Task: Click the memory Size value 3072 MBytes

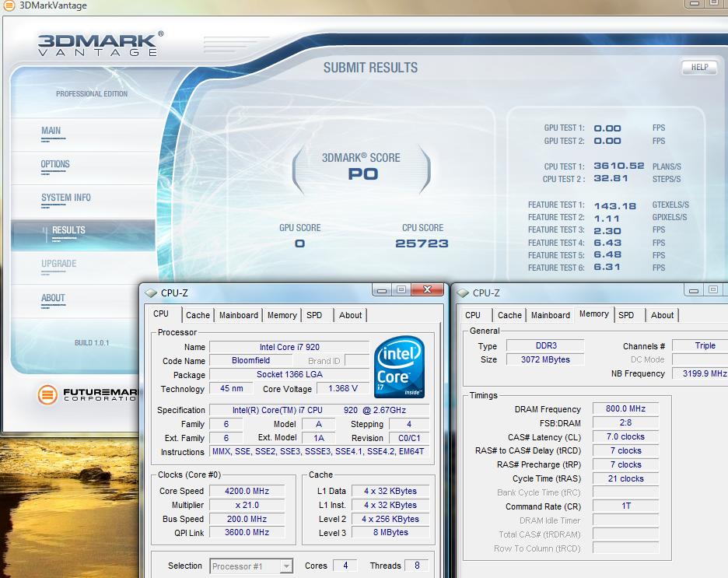Action: (x=545, y=359)
